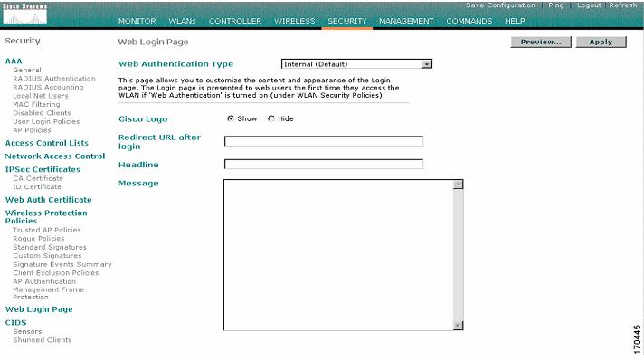The width and height of the screenshot is (644, 360).
Task: Focus the Headline input field
Action: coord(324,165)
